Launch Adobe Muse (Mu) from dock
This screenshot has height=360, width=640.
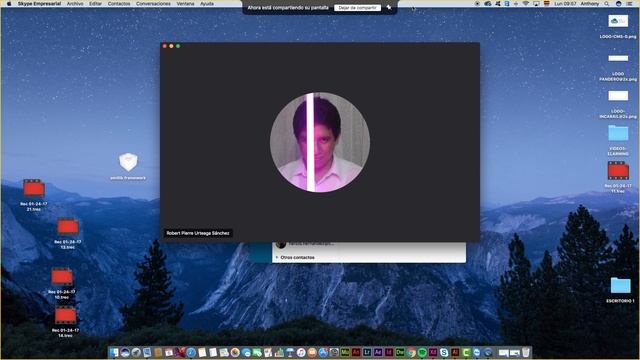(344, 352)
